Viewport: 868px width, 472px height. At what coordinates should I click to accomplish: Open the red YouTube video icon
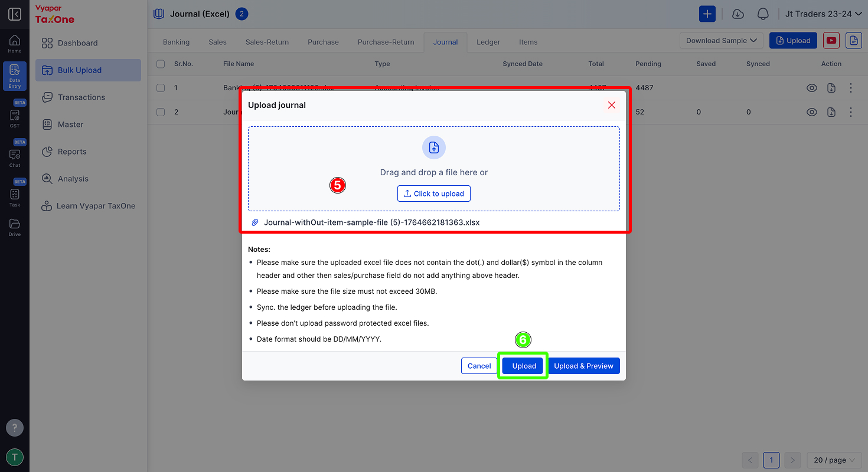pyautogui.click(x=831, y=41)
